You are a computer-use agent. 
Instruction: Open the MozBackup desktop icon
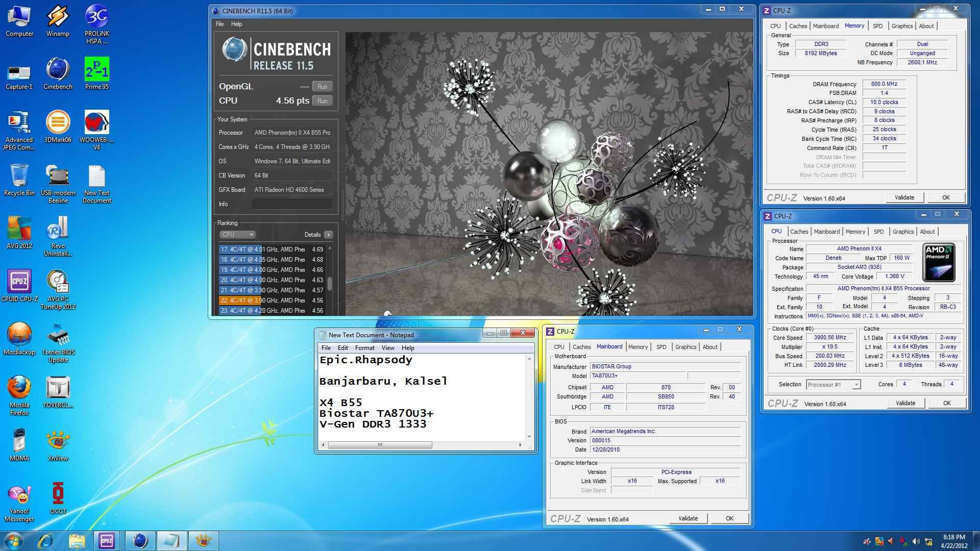(19, 339)
